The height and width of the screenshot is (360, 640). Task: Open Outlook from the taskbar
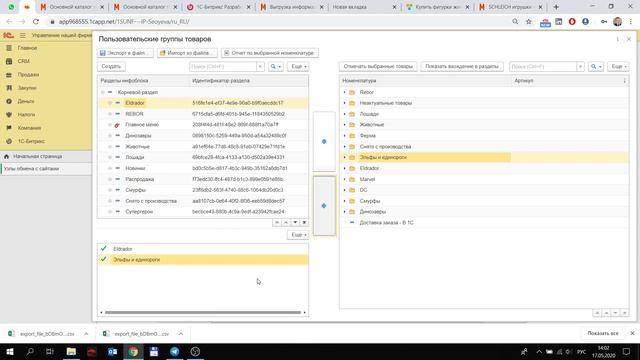tap(113, 351)
